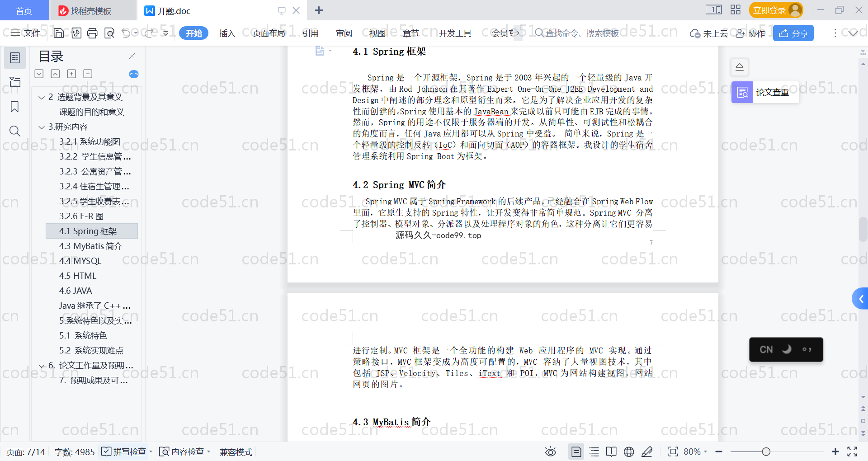Click the writing mode pen icon
Viewport: 868px width, 461px height.
(647, 452)
